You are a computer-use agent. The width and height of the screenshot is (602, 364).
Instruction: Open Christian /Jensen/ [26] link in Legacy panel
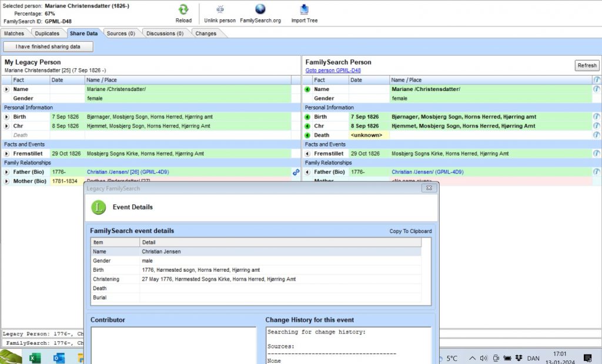[x=128, y=172]
